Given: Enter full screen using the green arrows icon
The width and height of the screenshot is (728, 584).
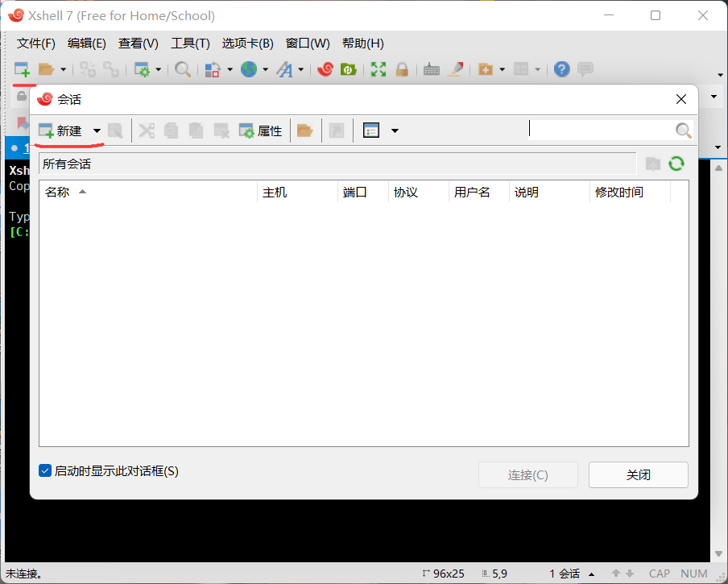Looking at the screenshot, I should (x=378, y=69).
